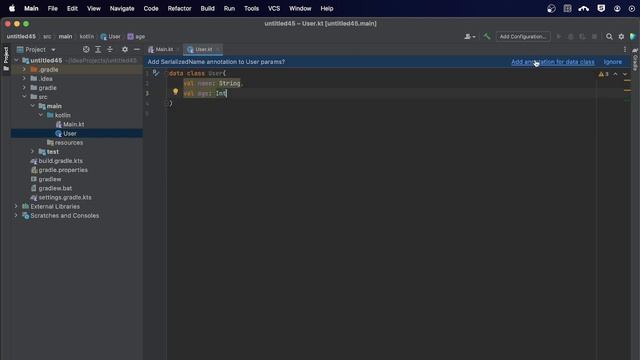
Task: Close the User.kt tab
Action: pyautogui.click(x=218, y=49)
